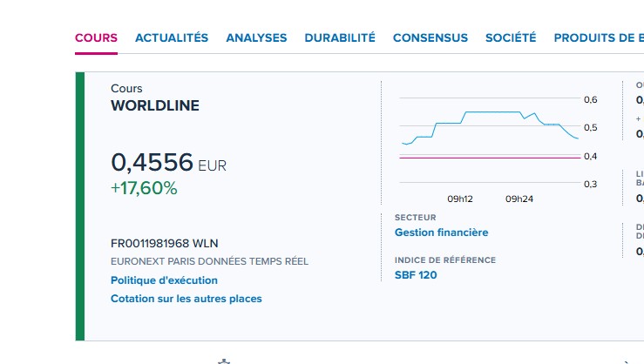Click the SBF 120 reference index link
644x364 pixels.
pos(416,275)
